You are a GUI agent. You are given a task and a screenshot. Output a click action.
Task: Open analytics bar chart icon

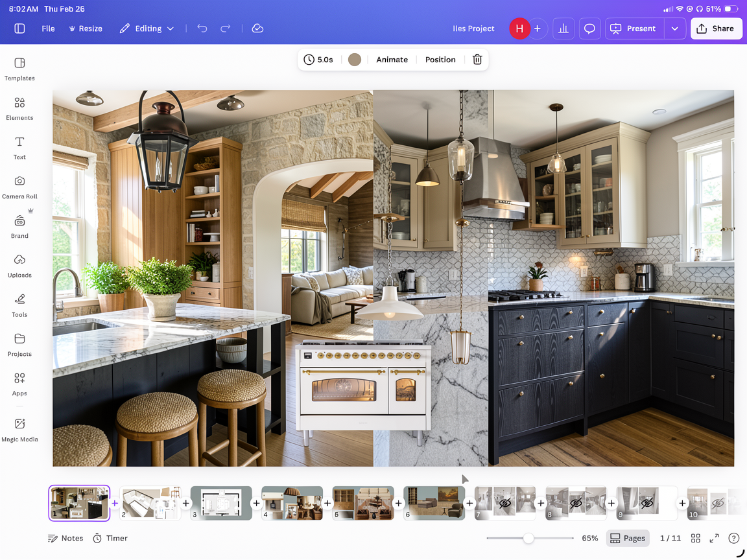563,29
